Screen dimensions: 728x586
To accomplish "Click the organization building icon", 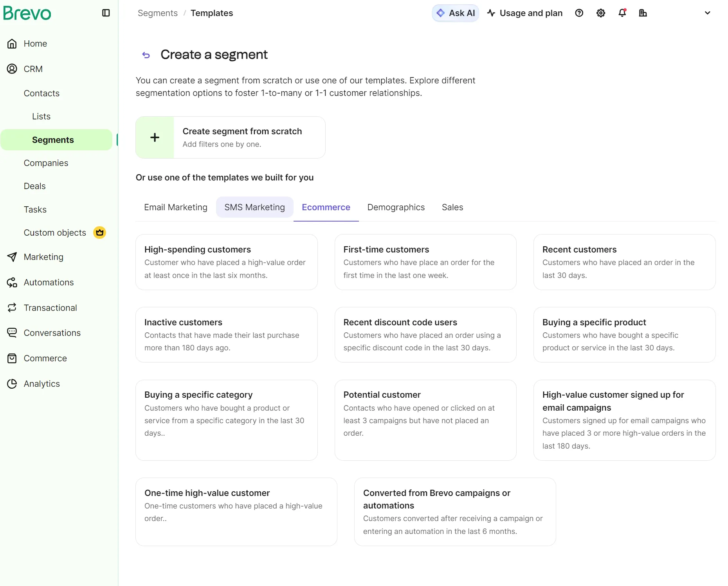I will [643, 13].
